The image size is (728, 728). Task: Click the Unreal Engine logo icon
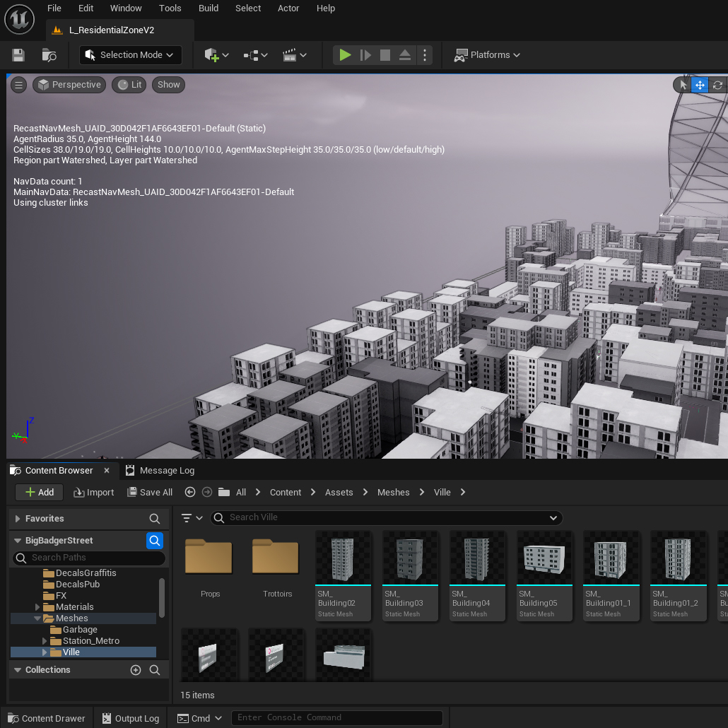pos(20,20)
